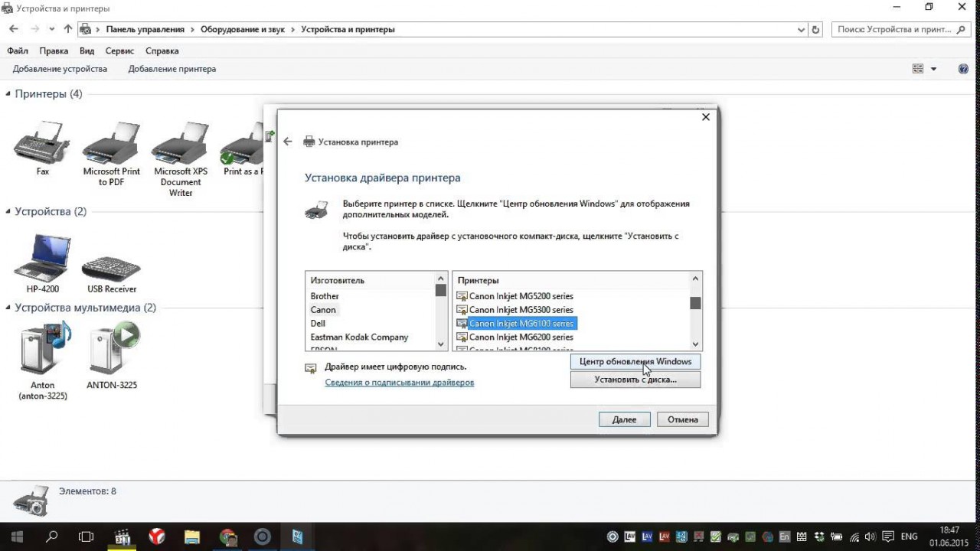Select Brother in manufacturer list

tap(325, 296)
